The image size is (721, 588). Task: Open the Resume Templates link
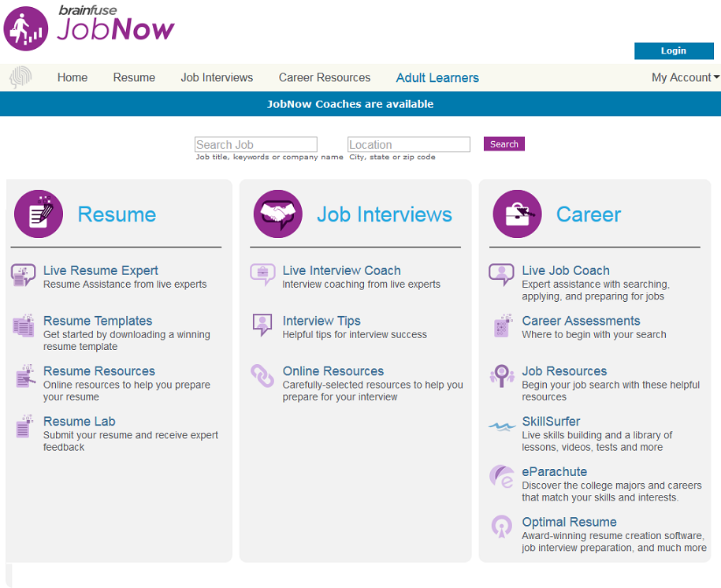tap(98, 321)
